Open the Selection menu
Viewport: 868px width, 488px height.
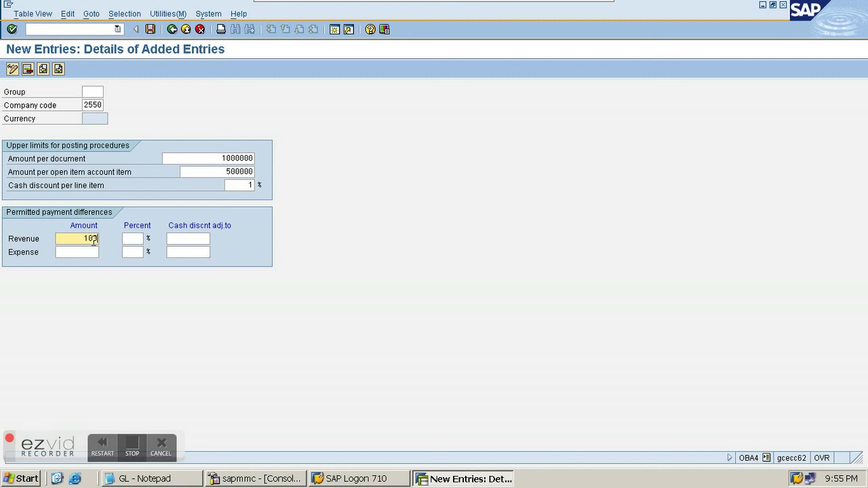125,14
